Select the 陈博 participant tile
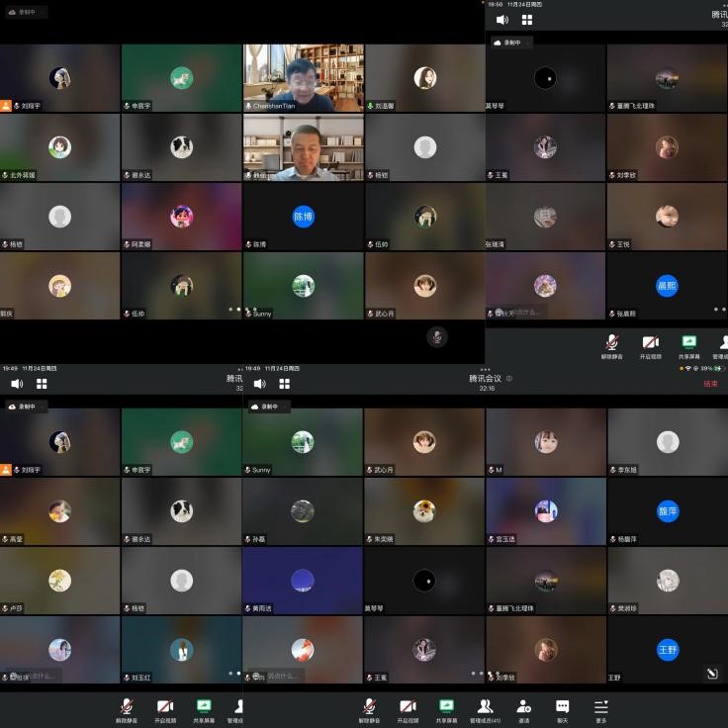 [304, 217]
